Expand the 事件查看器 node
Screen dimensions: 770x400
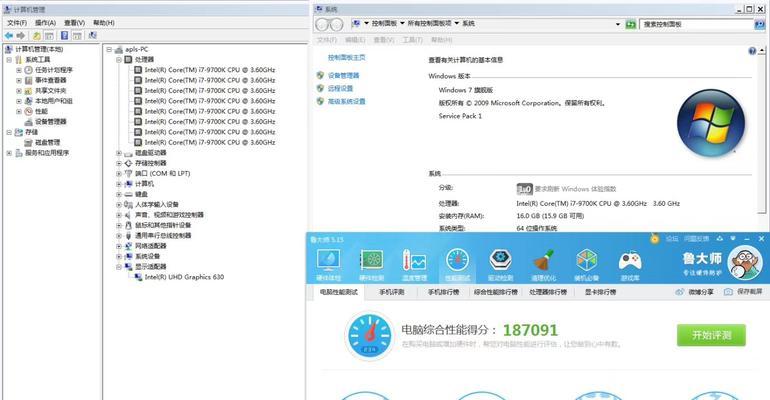pyautogui.click(x=19, y=80)
